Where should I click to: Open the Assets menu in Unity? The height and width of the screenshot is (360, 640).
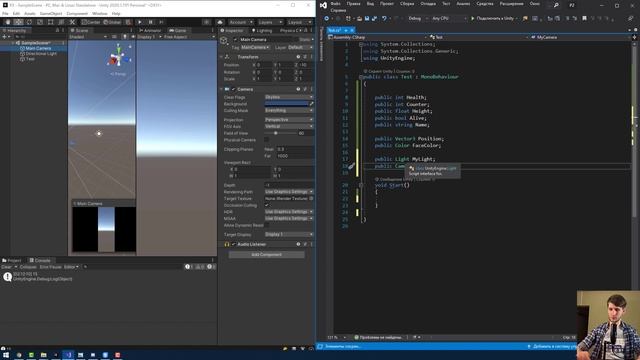pyautogui.click(x=30, y=13)
